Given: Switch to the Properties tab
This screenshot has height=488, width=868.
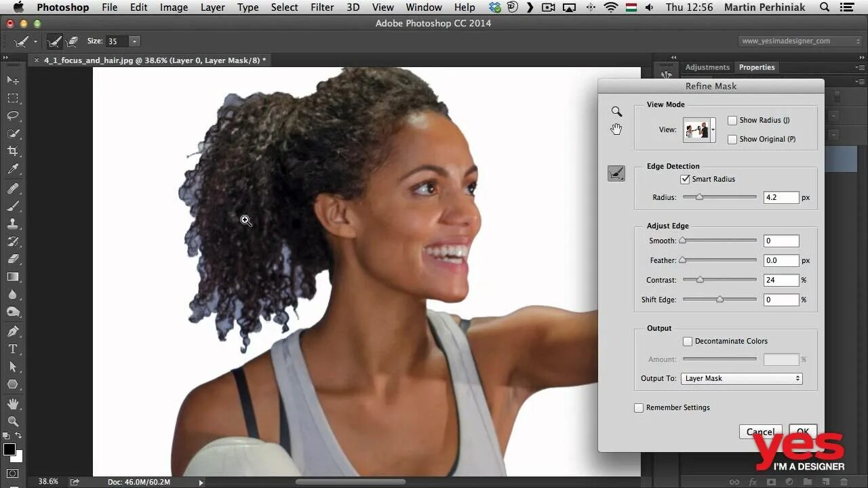Looking at the screenshot, I should [757, 67].
